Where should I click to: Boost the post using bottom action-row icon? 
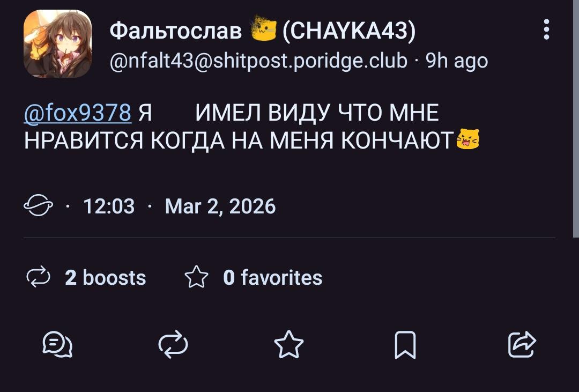click(173, 345)
